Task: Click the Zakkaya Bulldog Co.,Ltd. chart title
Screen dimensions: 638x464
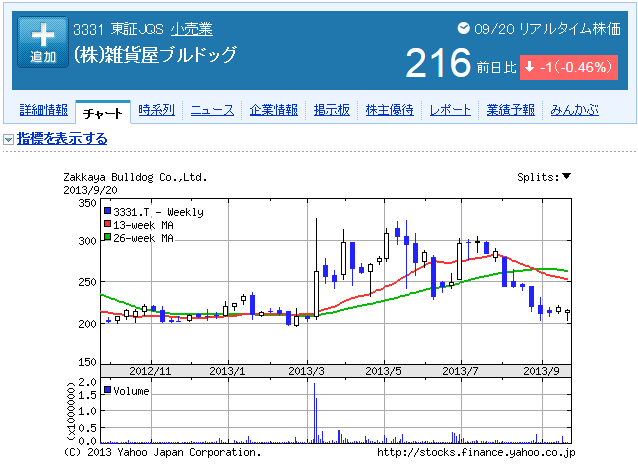Action: click(135, 177)
